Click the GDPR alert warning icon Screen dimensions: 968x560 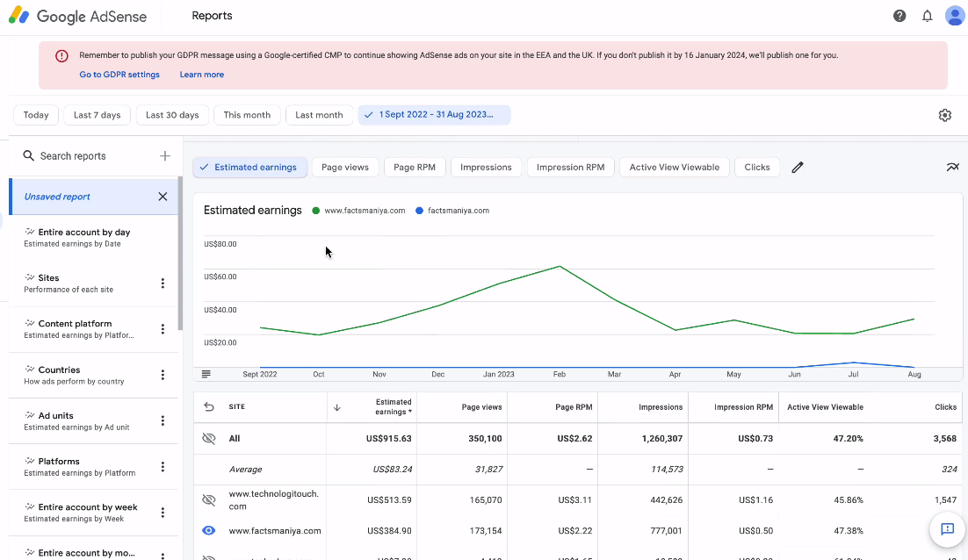pos(61,56)
